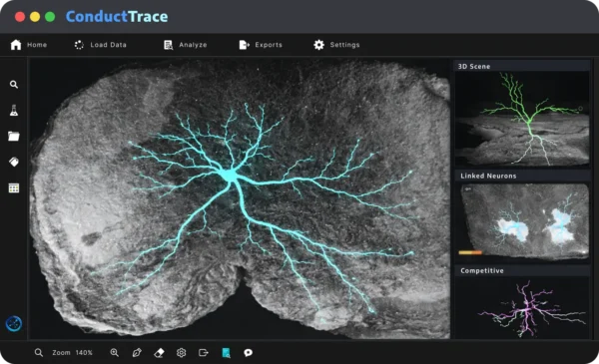Choose the eraser tool
This screenshot has height=364, width=599.
coord(159,353)
